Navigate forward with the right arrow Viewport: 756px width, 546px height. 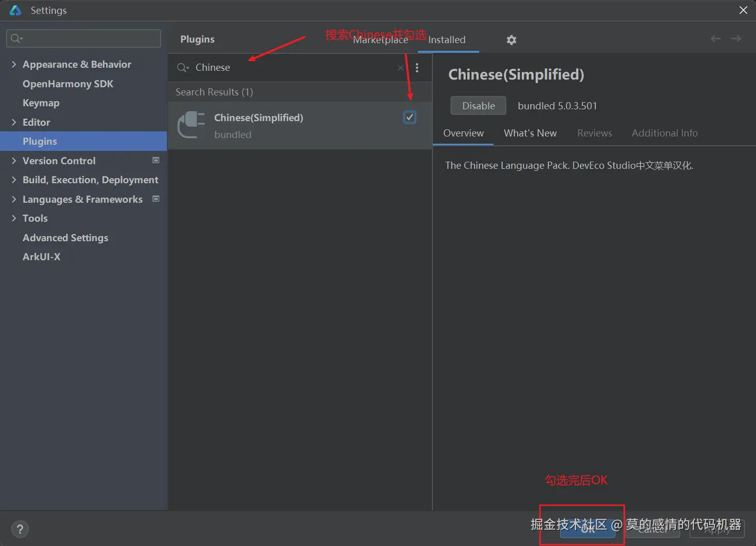736,38
